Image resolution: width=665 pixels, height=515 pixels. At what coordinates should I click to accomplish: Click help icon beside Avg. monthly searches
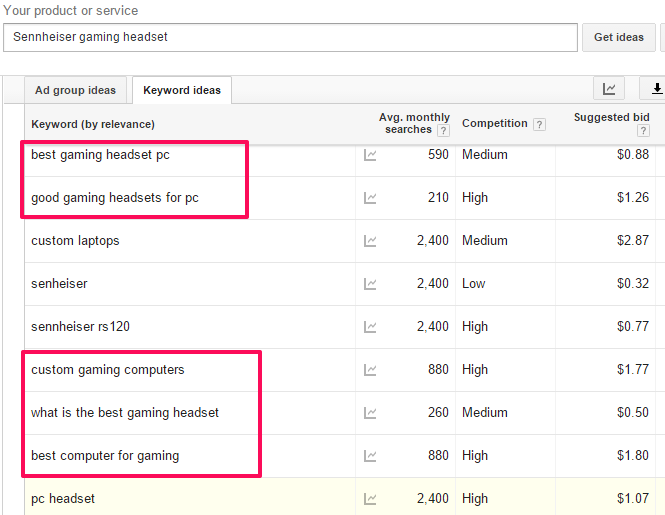(443, 130)
